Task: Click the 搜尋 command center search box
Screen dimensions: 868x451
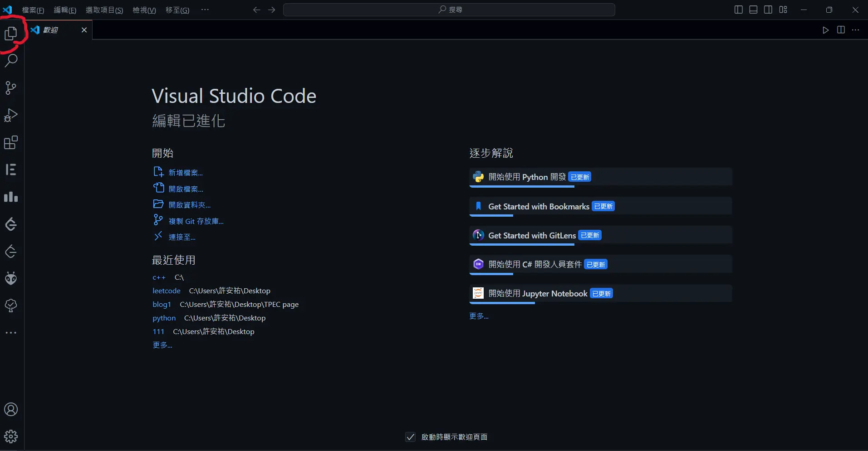Action: pos(449,10)
